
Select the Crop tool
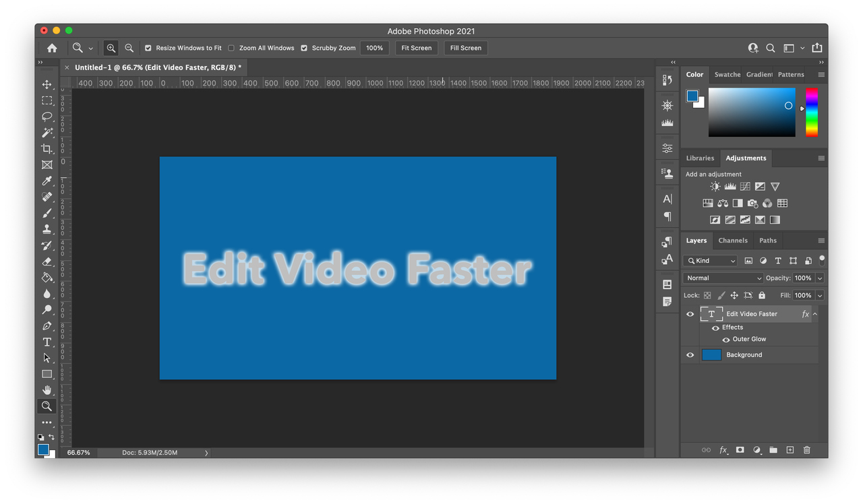[47, 149]
